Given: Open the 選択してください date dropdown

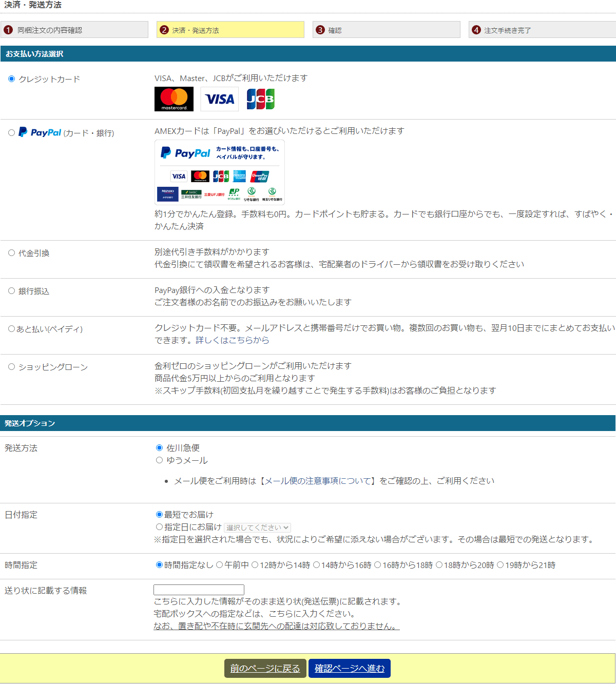Looking at the screenshot, I should (x=258, y=527).
